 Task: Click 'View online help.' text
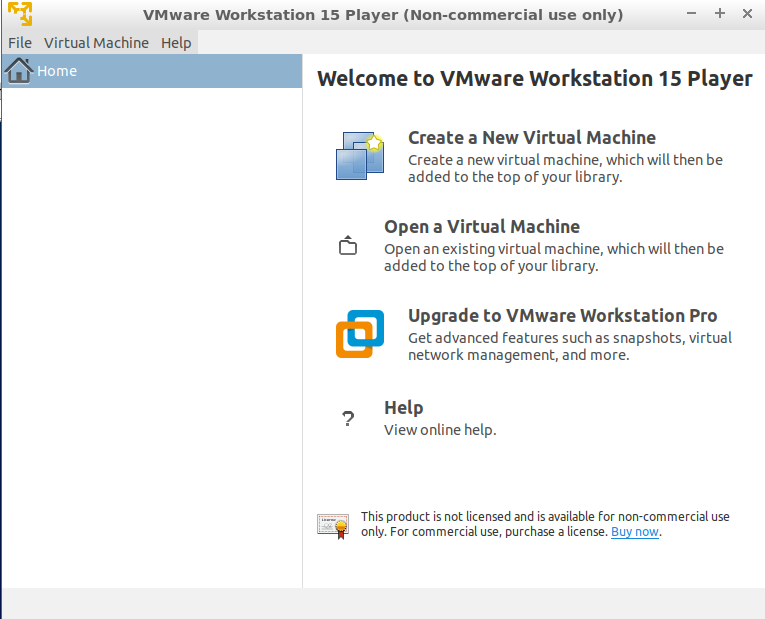coord(440,430)
